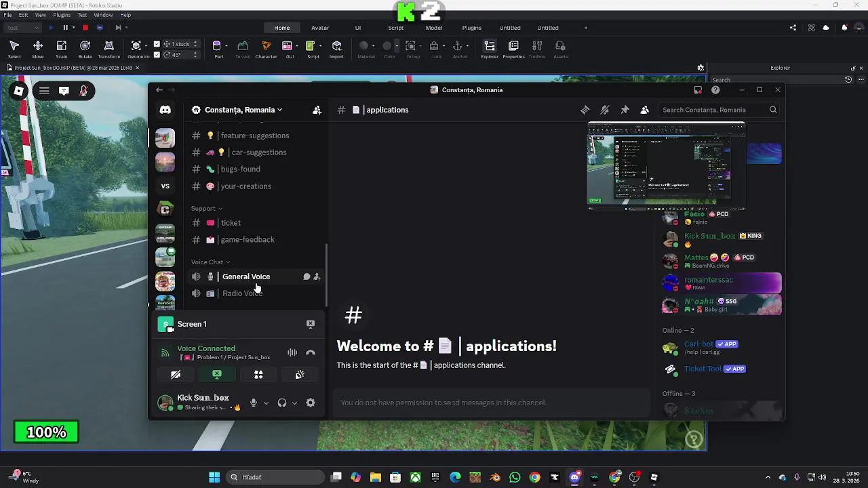Open the Character tool

click(266, 49)
